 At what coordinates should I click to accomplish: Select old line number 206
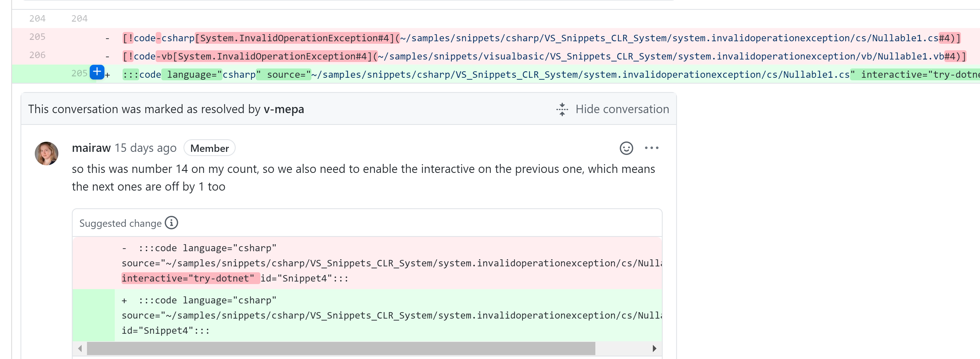pyautogui.click(x=37, y=55)
